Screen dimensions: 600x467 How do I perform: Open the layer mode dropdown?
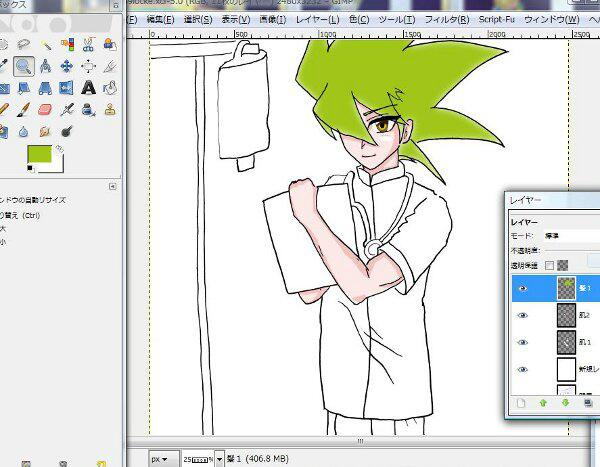[572, 236]
